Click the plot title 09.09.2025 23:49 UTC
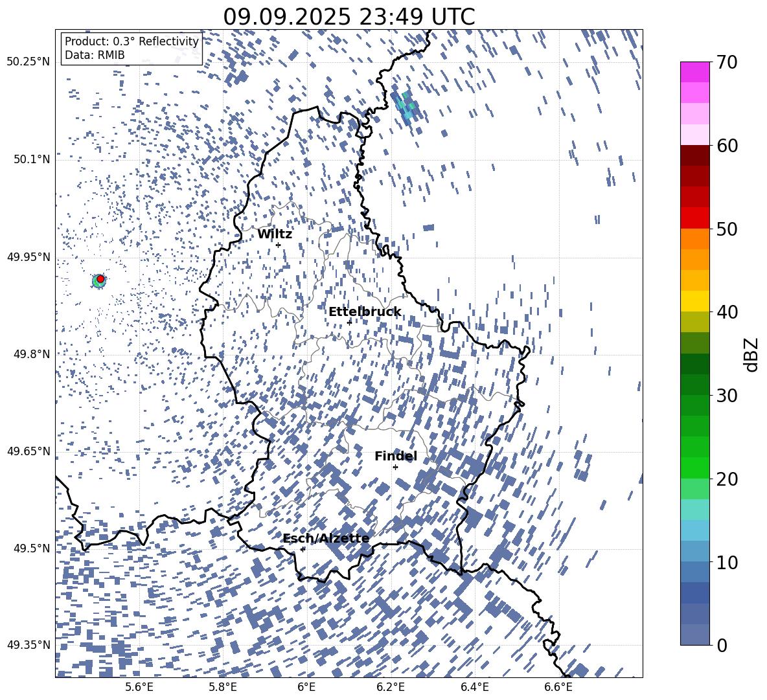Viewport: 767px width, 700px height. tap(349, 17)
